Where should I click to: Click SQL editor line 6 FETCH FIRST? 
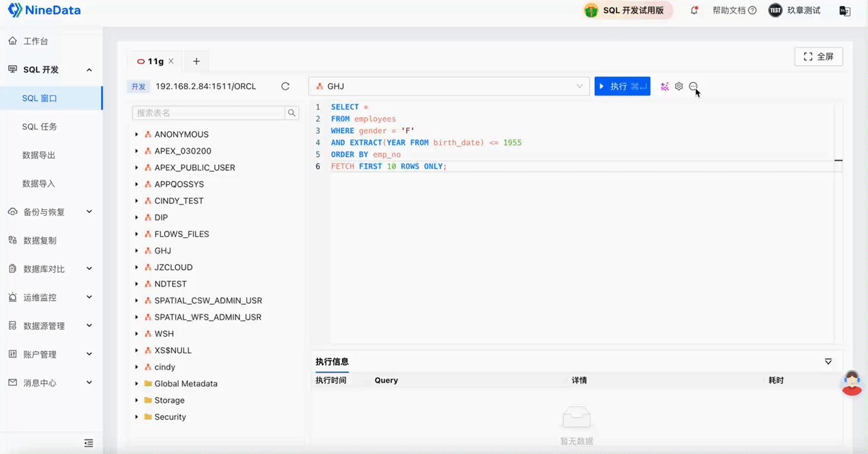point(389,166)
